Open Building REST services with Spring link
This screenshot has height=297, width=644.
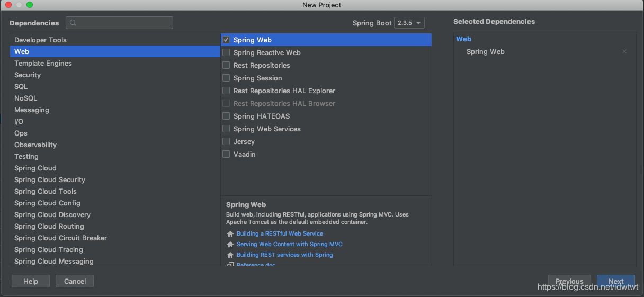point(285,255)
